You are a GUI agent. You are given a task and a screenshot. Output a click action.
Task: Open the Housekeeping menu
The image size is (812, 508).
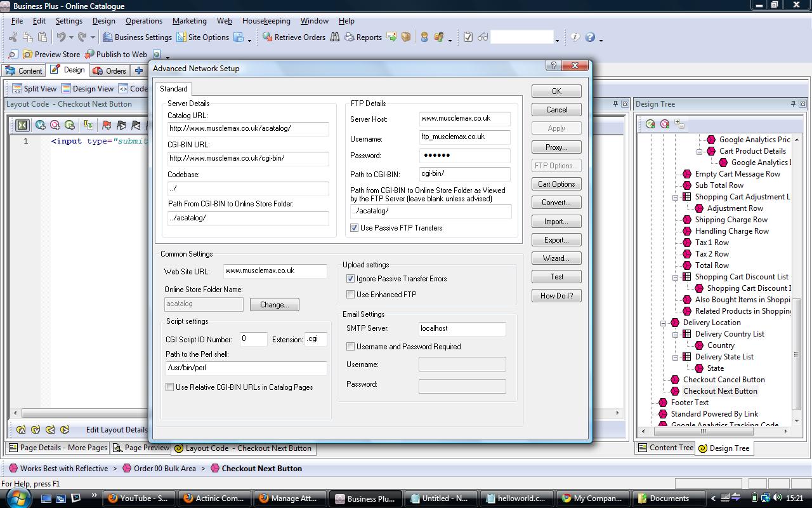[266, 21]
